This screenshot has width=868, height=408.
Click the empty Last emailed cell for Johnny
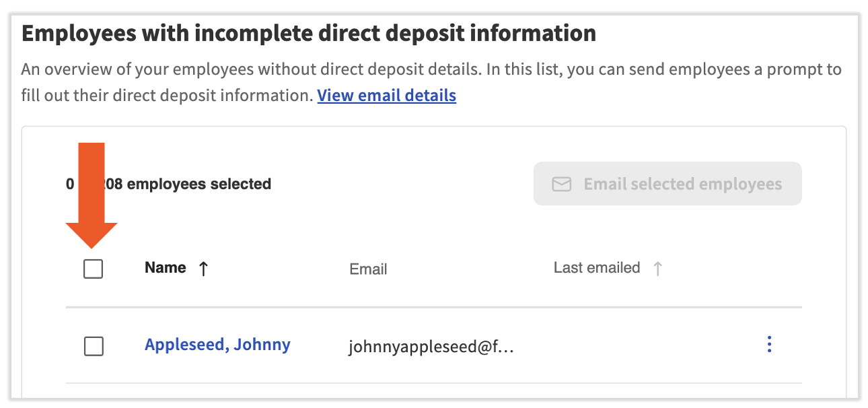[x=606, y=346]
